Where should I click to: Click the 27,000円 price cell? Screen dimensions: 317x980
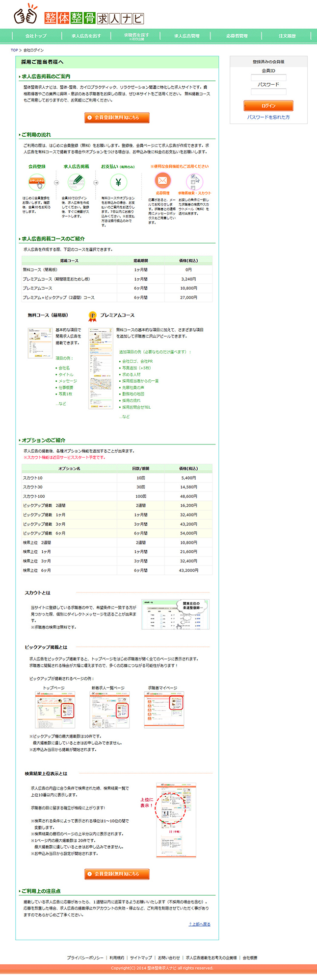(188, 297)
